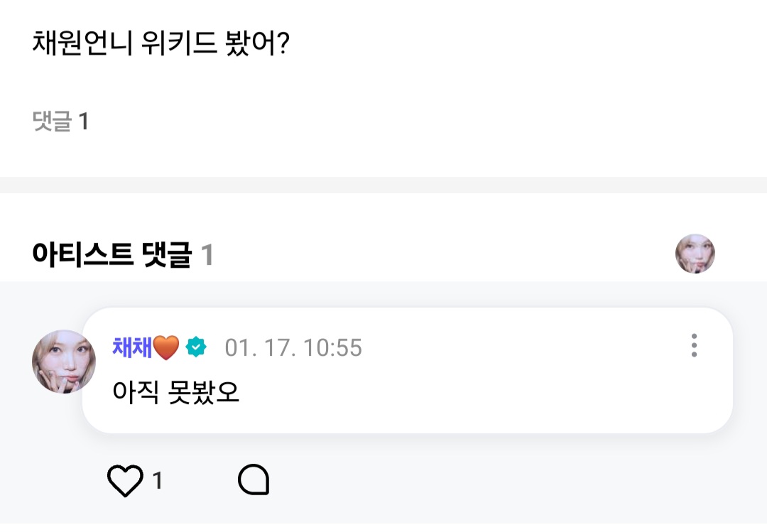
Task: Click the verified badge beside 채채
Action: (196, 347)
